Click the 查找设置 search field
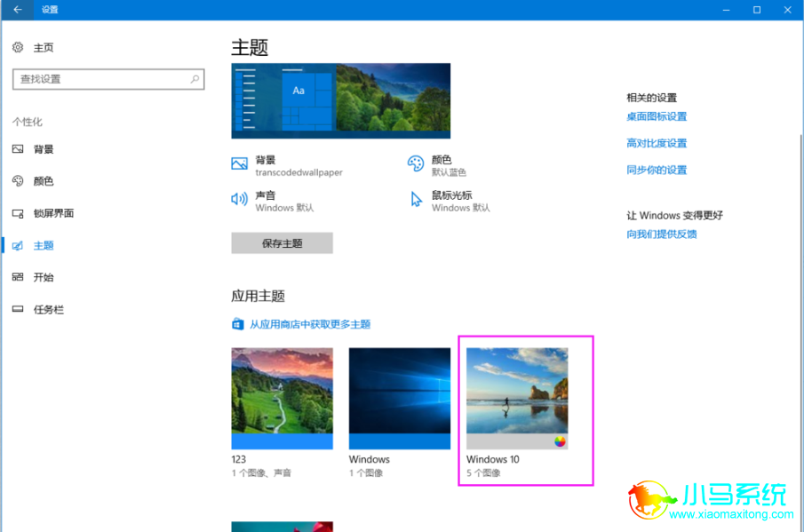The width and height of the screenshot is (804, 532). click(x=108, y=79)
